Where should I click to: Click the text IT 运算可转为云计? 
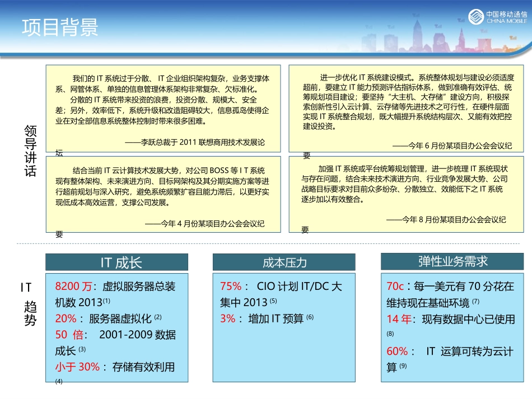470,351
